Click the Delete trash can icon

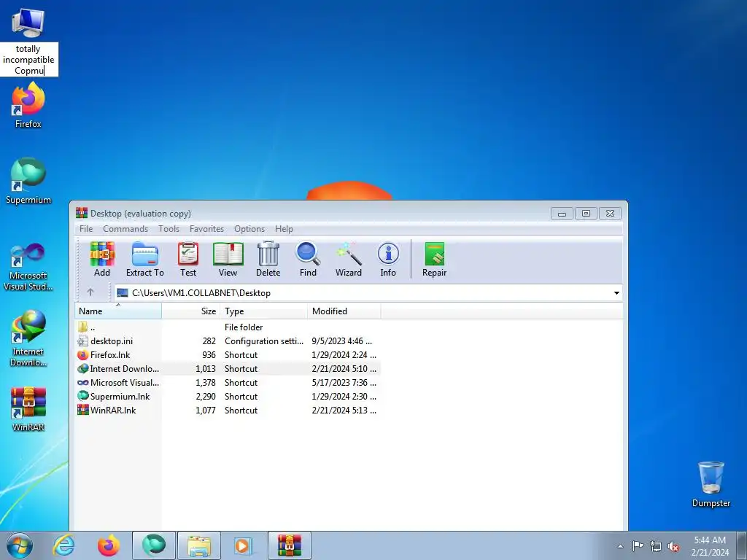(268, 259)
